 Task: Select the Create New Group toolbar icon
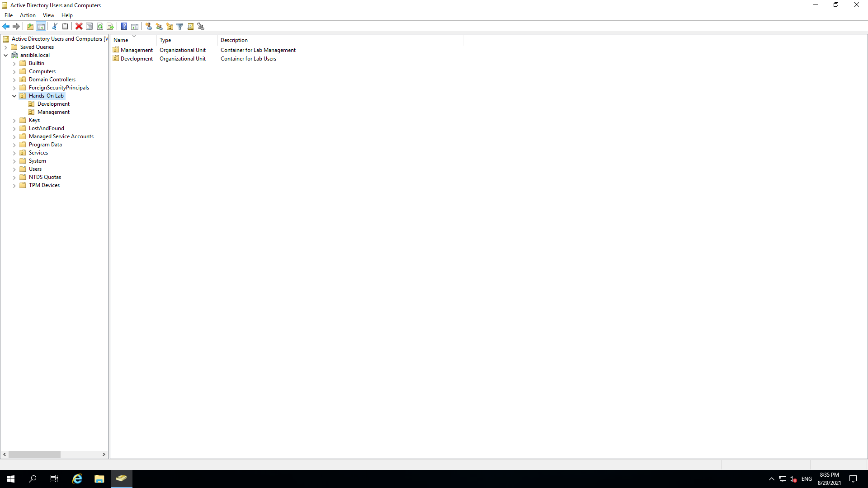pyautogui.click(x=159, y=27)
